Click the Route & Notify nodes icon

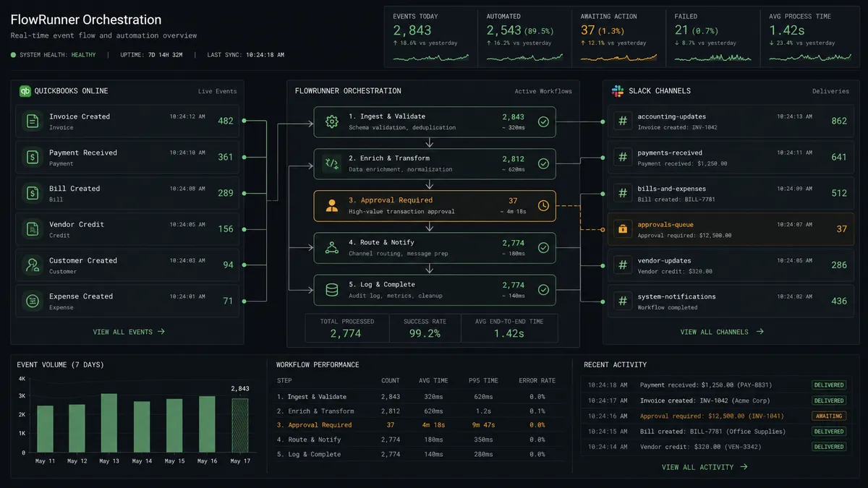(x=332, y=248)
